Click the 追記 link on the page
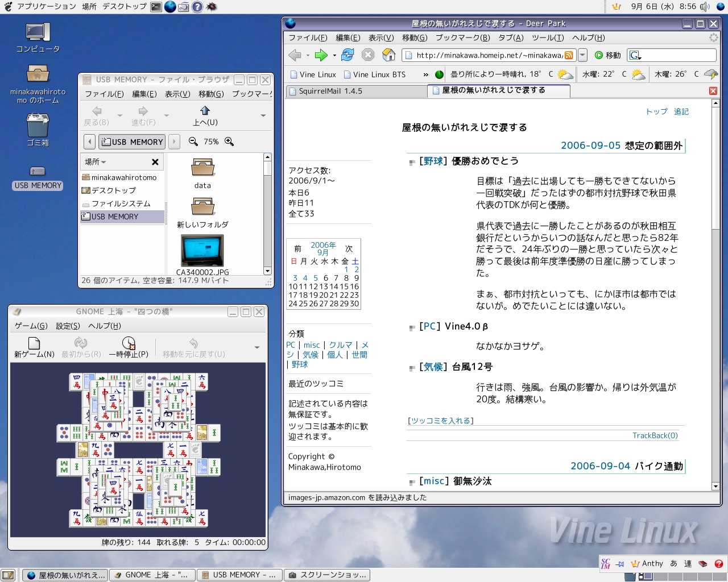The image size is (728, 582). tap(681, 111)
